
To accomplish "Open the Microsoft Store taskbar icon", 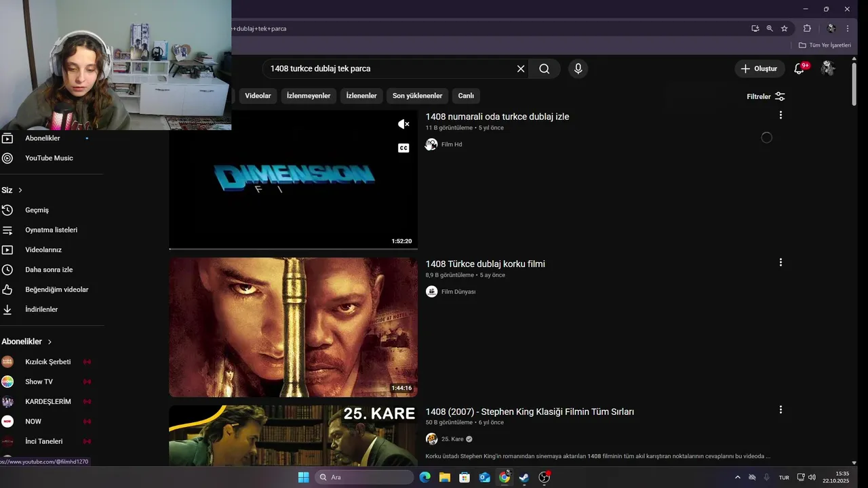I will [465, 477].
